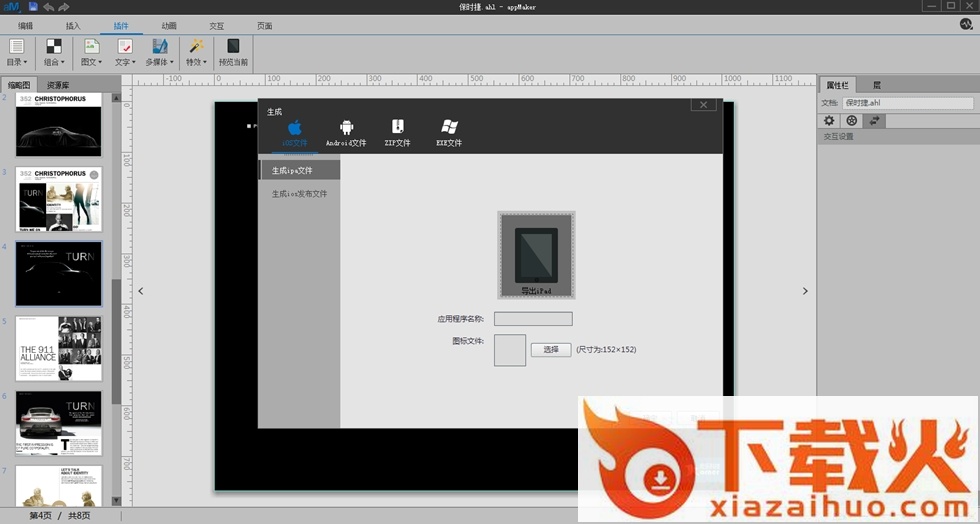Click the 应用程序名称 input field
The image size is (980, 524).
(533, 319)
